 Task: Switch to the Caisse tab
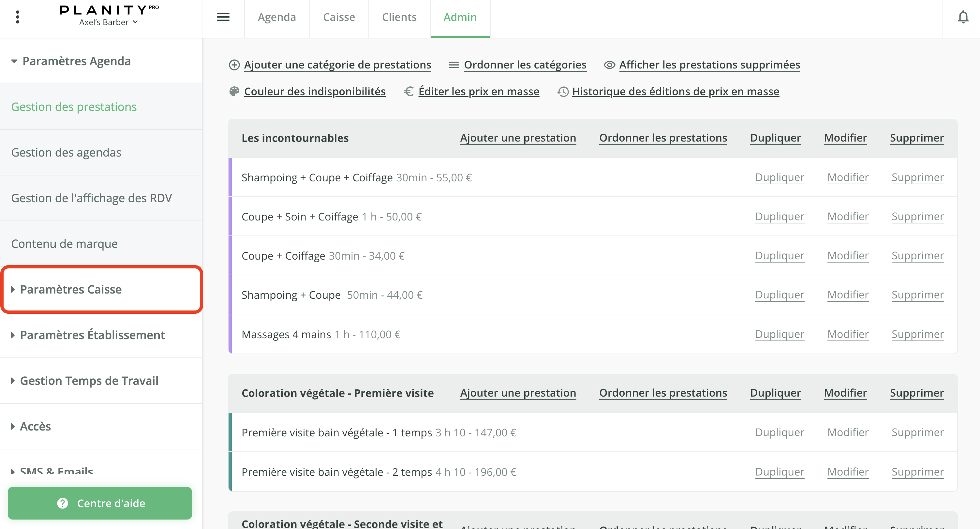click(x=339, y=17)
